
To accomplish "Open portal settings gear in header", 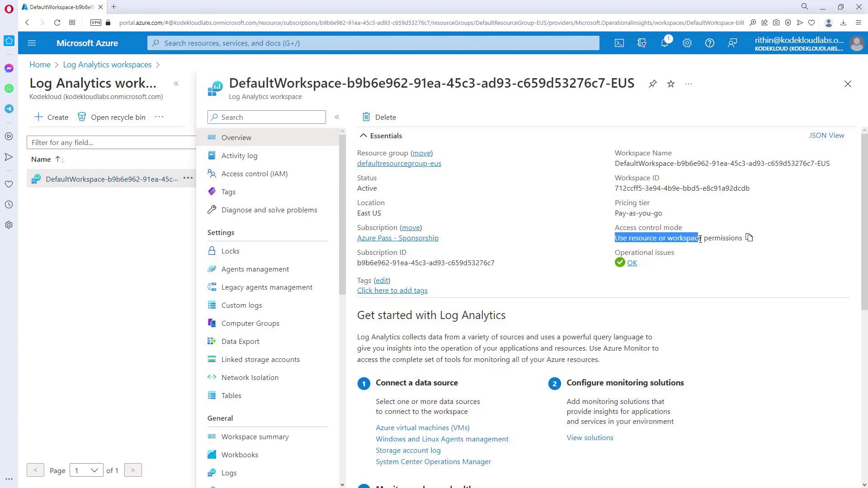I will click(687, 43).
